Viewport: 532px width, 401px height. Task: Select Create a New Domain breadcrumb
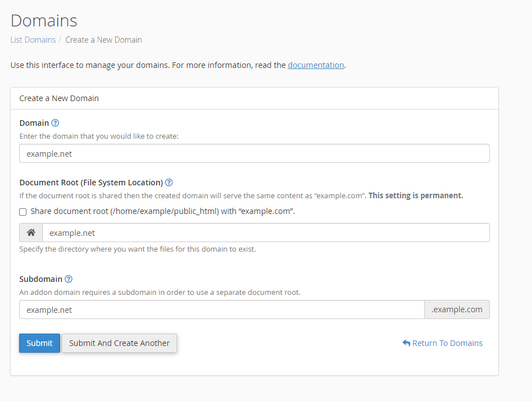click(x=103, y=40)
